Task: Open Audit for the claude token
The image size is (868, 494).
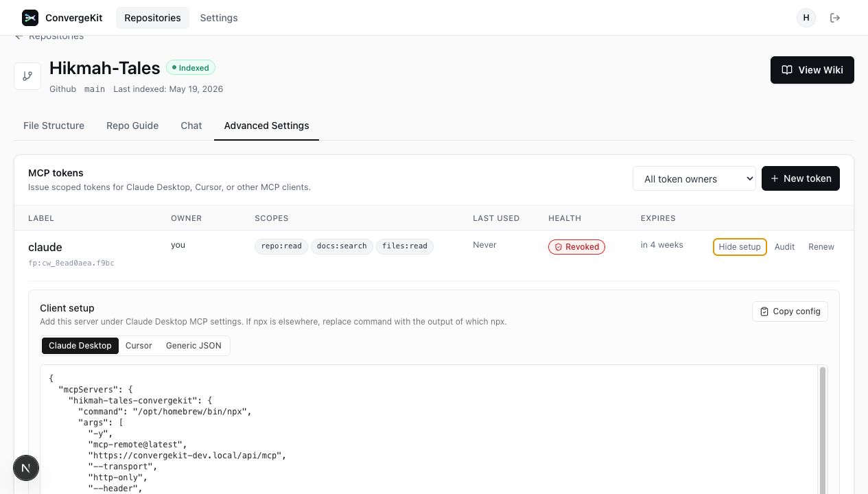Action: (x=784, y=247)
